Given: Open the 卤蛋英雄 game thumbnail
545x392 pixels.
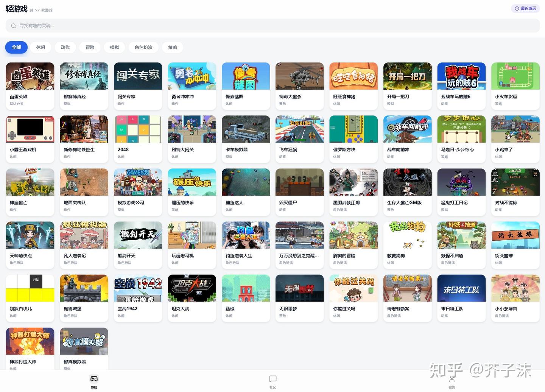Looking at the screenshot, I should tap(30, 76).
